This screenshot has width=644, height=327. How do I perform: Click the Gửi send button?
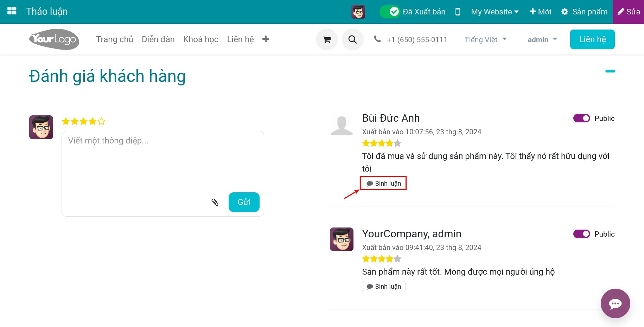[x=244, y=202]
